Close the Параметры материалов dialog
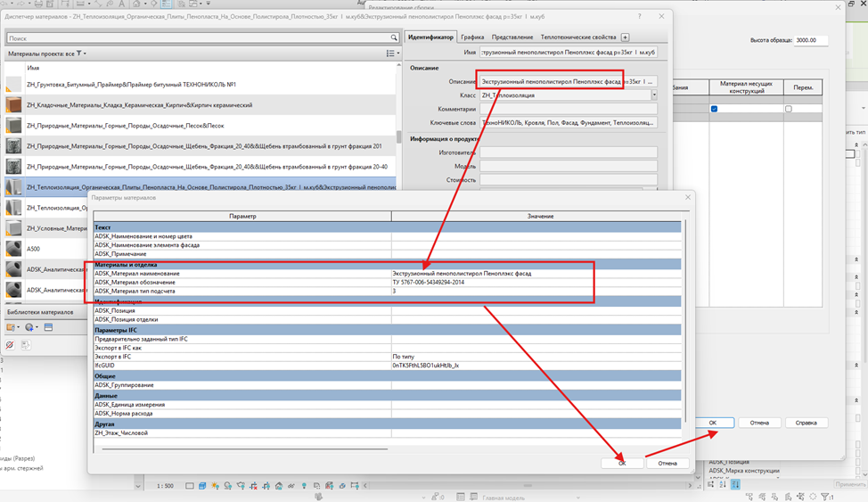Viewport: 868px width, 502px height. pyautogui.click(x=687, y=197)
